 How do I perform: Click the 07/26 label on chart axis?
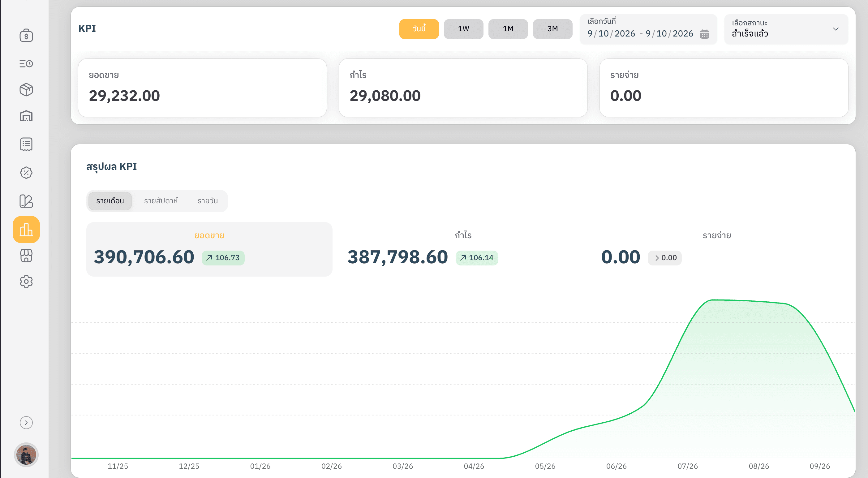coord(687,466)
